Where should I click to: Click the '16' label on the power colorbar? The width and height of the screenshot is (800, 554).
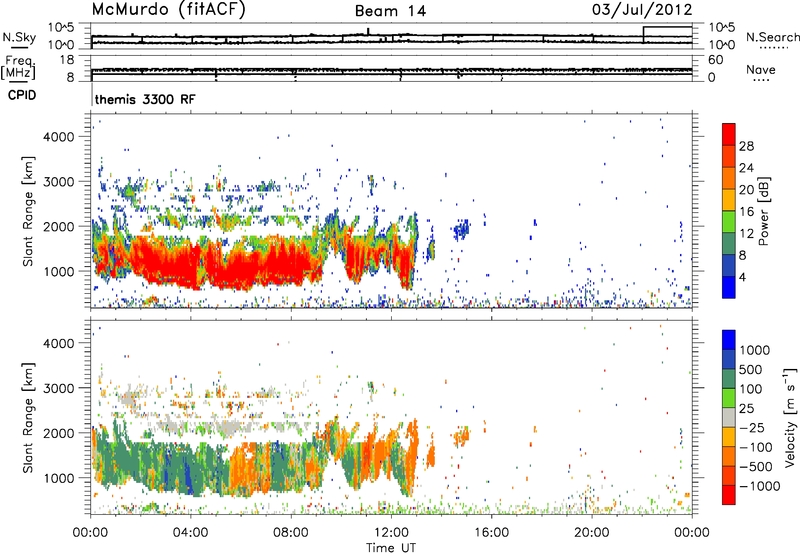tap(746, 212)
